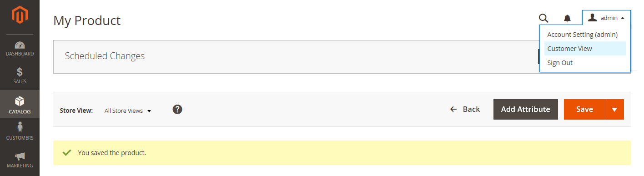Open the Save button dropdown arrow
644x176 pixels.
pos(614,110)
